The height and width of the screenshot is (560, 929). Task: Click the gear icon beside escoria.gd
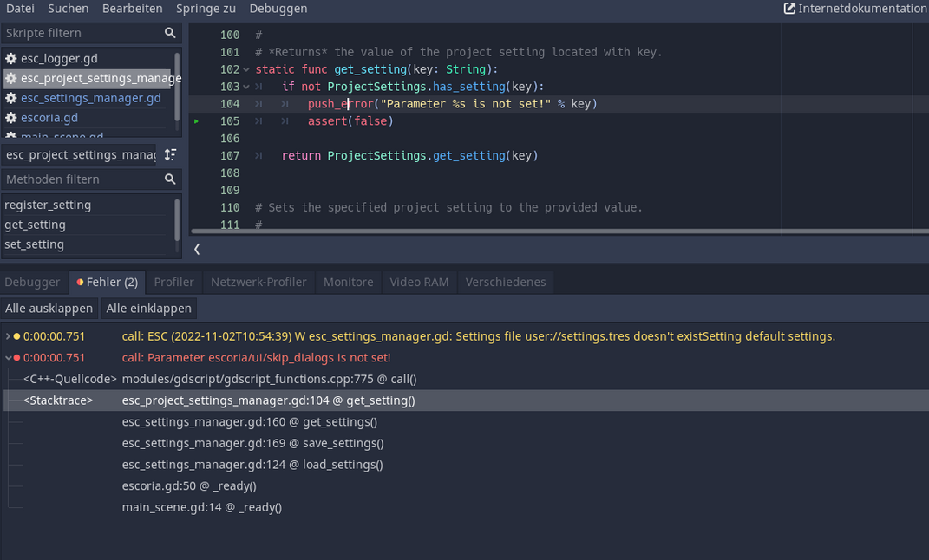pyautogui.click(x=10, y=117)
